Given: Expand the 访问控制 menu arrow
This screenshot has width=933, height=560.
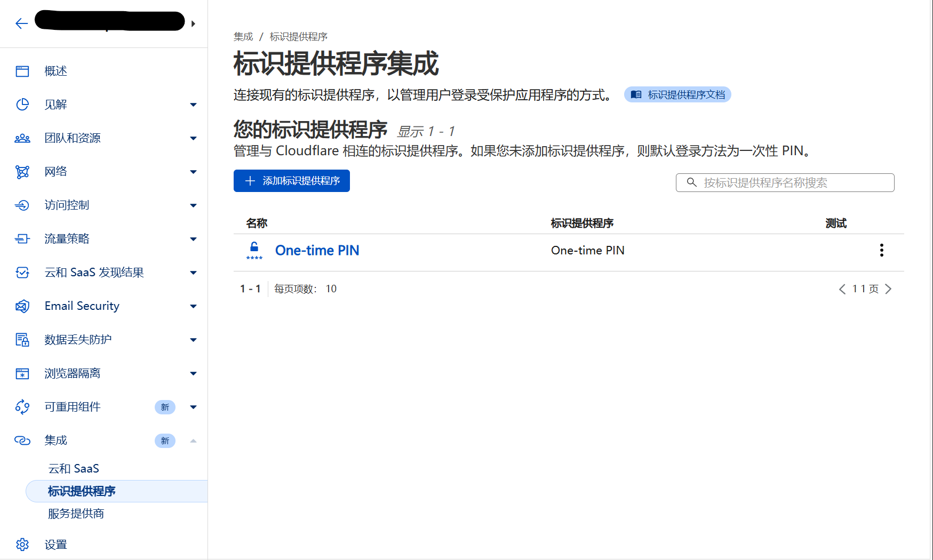Looking at the screenshot, I should [193, 205].
